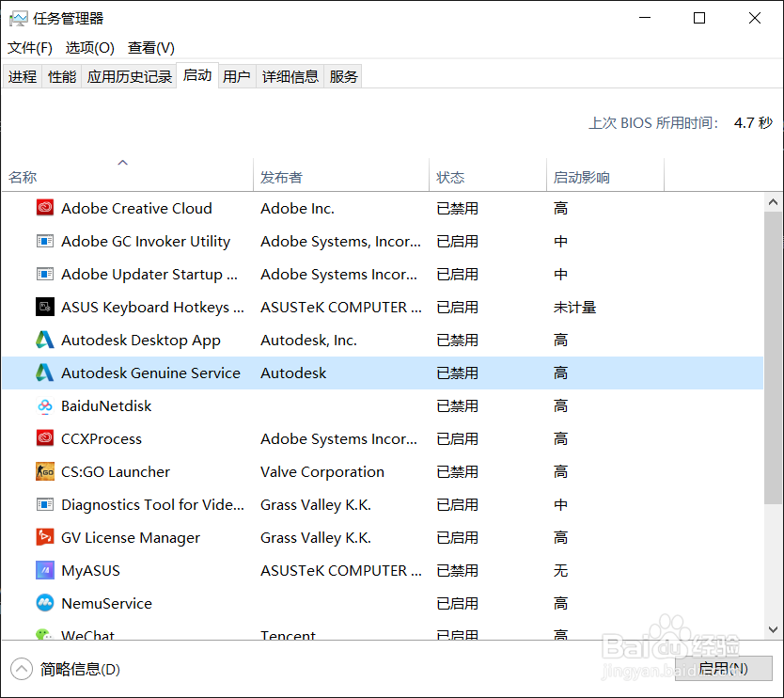
Task: Click the Adobe GC Invoker Utility icon
Action: point(45,241)
